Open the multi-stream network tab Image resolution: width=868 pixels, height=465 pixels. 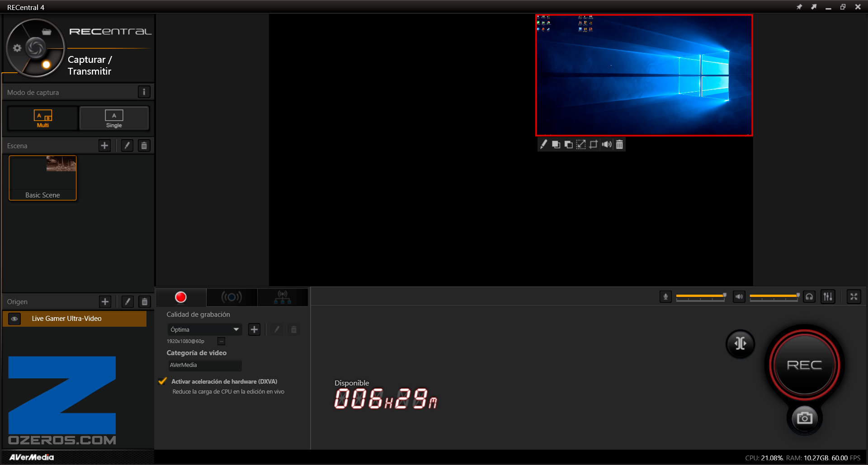pyautogui.click(x=283, y=297)
